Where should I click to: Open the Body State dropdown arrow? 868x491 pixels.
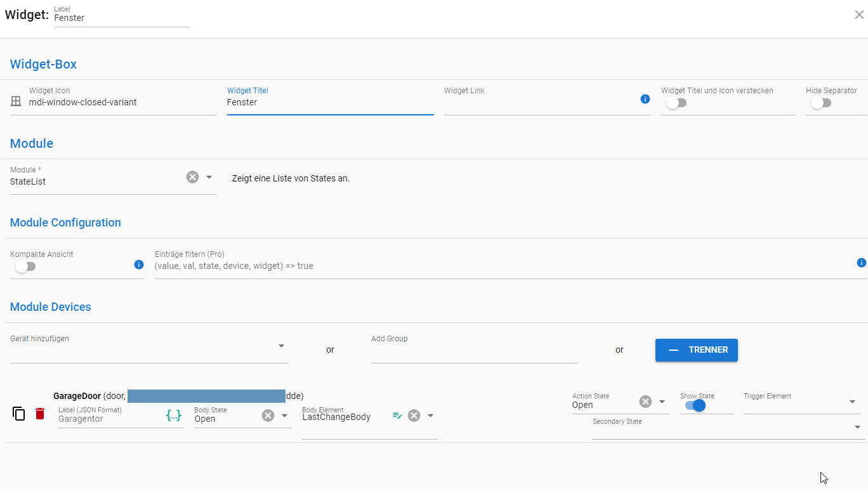click(284, 416)
